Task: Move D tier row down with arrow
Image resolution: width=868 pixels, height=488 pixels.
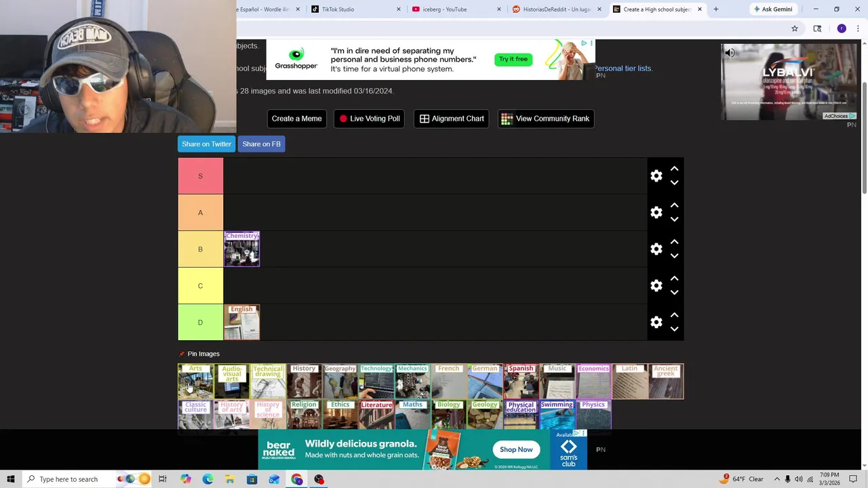Action: [674, 329]
